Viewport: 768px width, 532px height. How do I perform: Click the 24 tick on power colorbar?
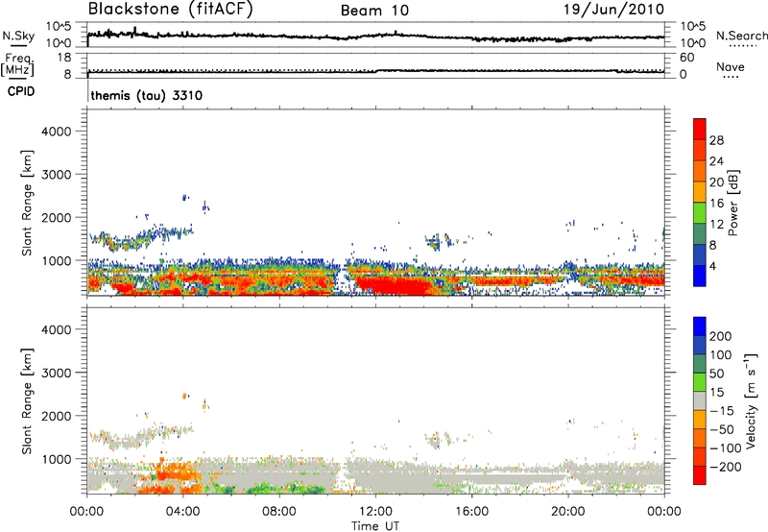click(716, 161)
